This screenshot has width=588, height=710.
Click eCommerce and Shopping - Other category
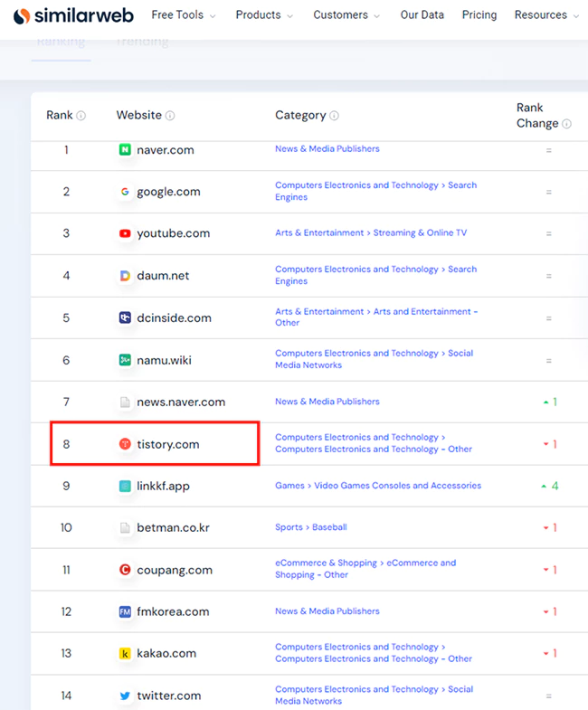click(x=365, y=569)
